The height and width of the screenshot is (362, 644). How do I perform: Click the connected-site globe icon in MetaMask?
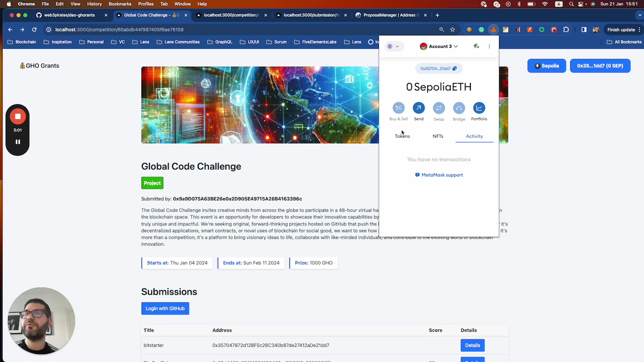pos(476,46)
